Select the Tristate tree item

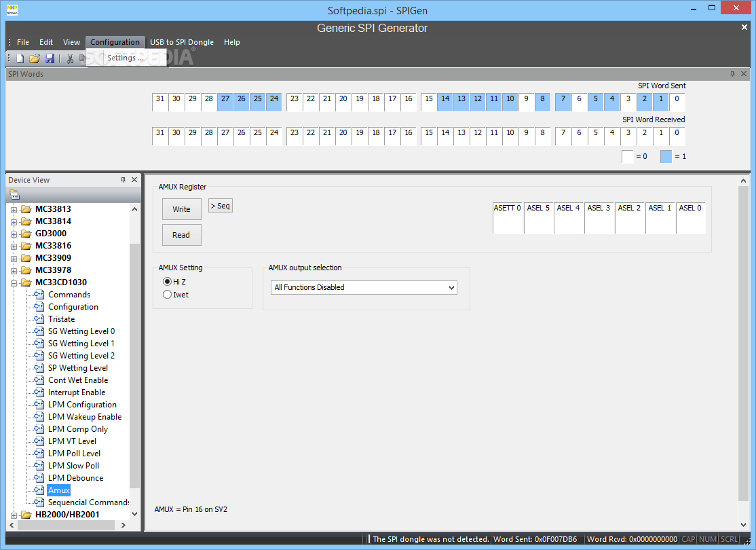pos(61,319)
